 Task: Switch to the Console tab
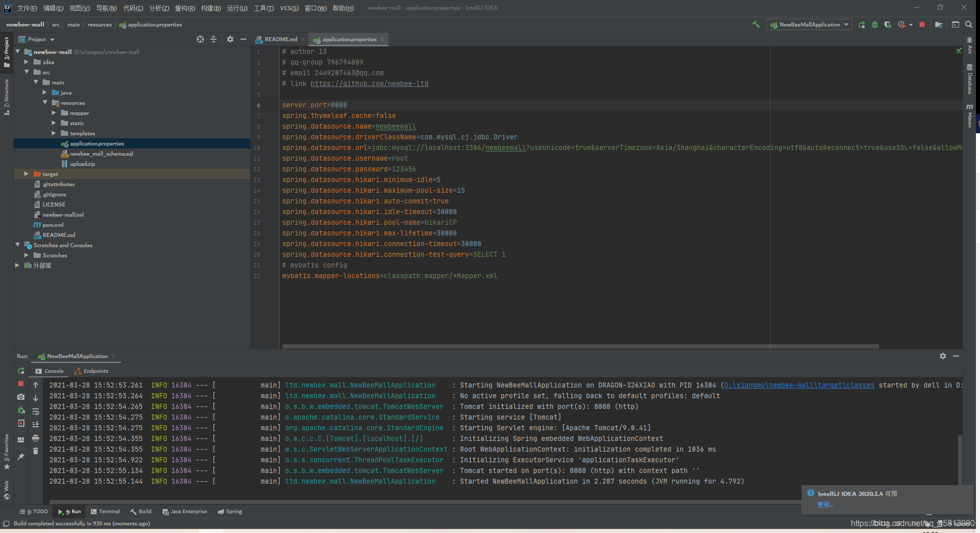49,371
